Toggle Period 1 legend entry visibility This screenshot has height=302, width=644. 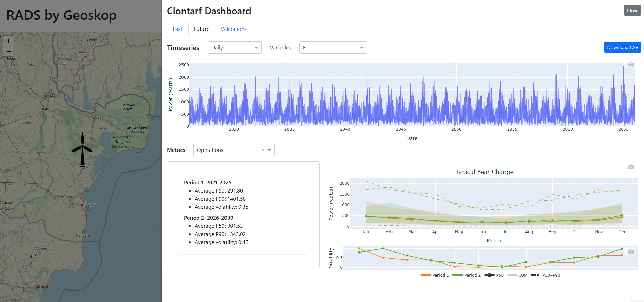[x=435, y=275]
